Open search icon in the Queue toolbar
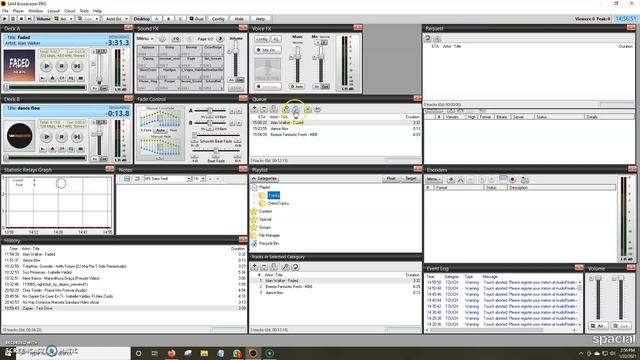The width and height of the screenshot is (640, 360). (x=286, y=109)
